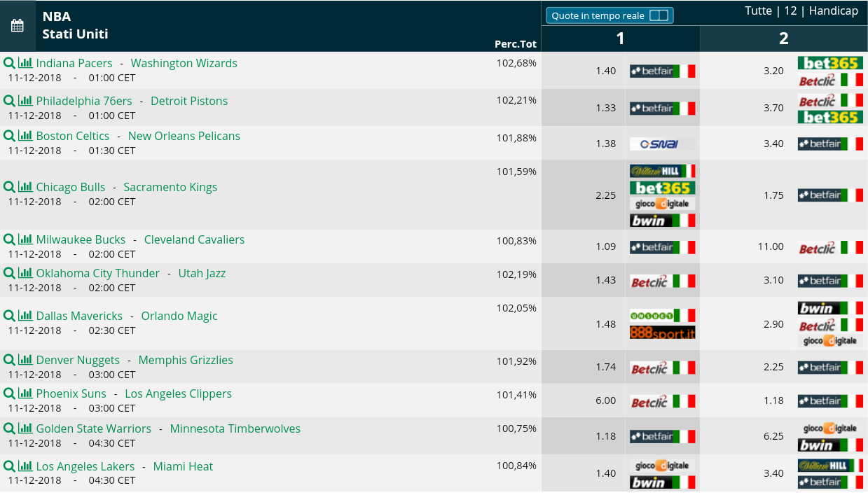Open stats chart icon for Indiana Pacers match

tap(25, 63)
